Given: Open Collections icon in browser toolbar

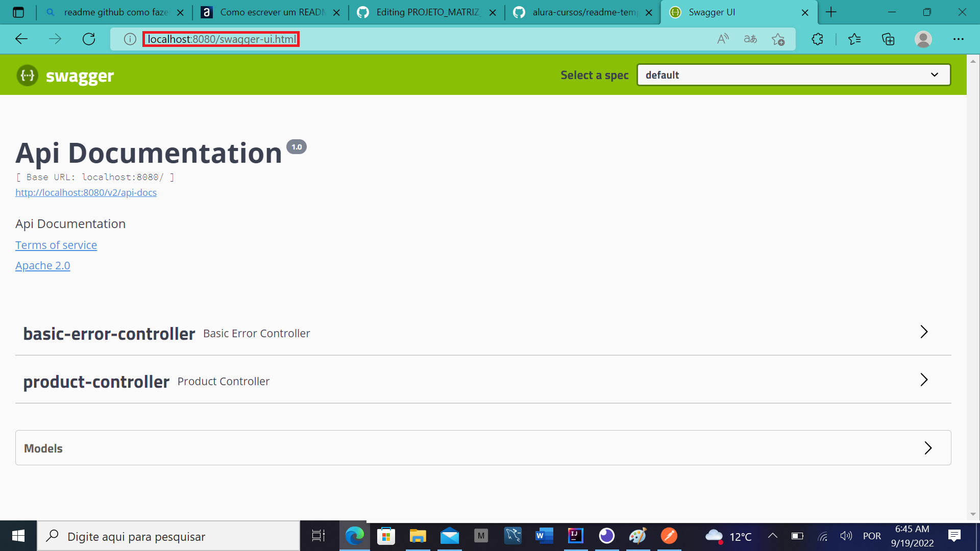Looking at the screenshot, I should (889, 39).
